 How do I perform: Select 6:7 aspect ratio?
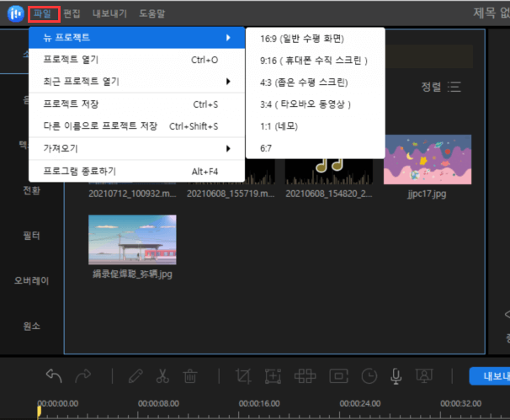315,148
